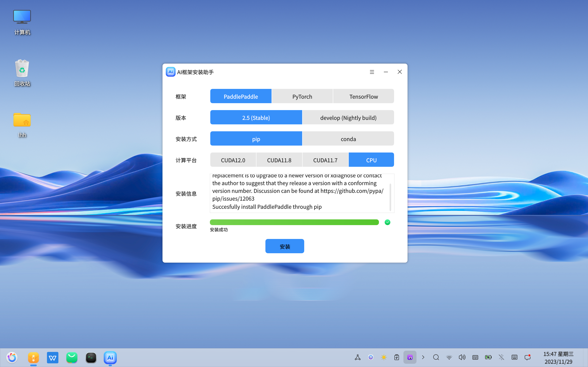Select PyTorch framework option
The width and height of the screenshot is (588, 367).
302,96
